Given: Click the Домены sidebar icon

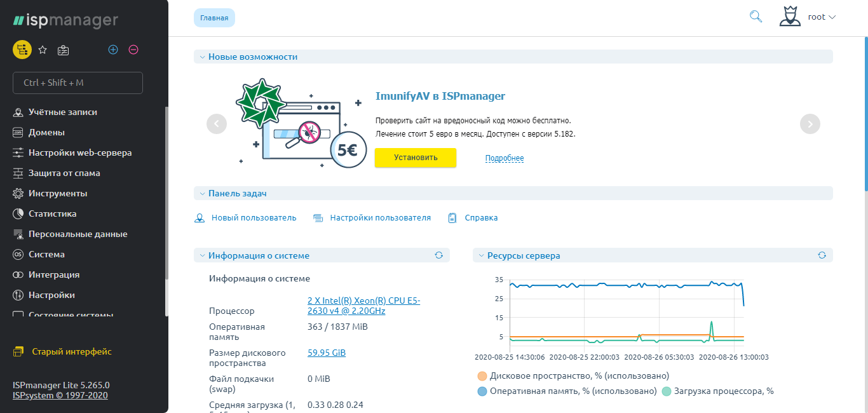Looking at the screenshot, I should point(18,133).
